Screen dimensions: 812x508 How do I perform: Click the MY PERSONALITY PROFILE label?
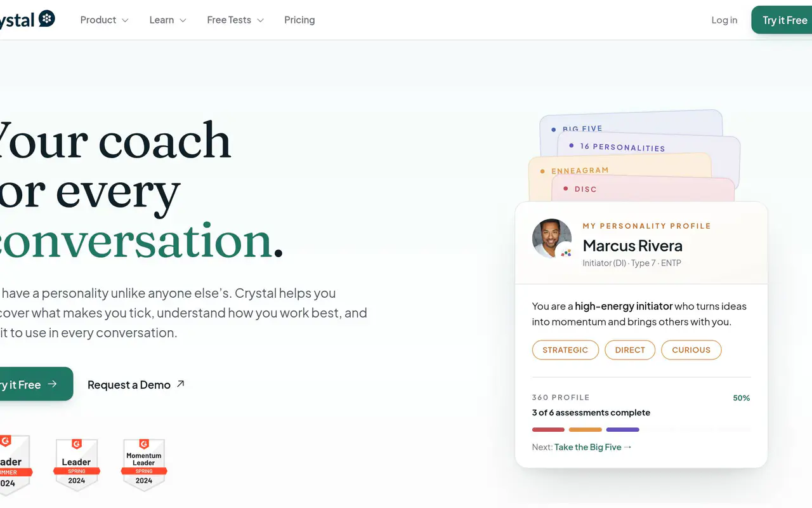tap(647, 226)
